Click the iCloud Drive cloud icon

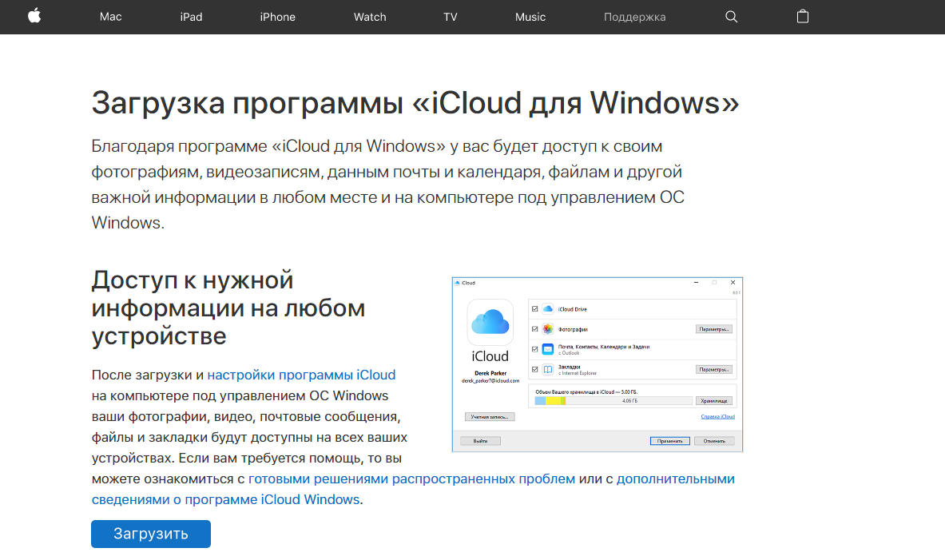point(548,308)
